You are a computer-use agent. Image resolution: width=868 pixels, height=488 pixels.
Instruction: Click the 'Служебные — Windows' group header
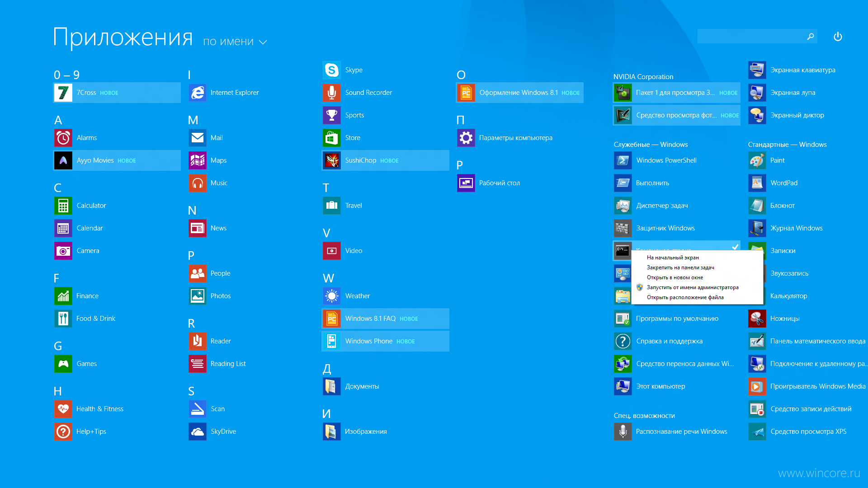point(651,145)
